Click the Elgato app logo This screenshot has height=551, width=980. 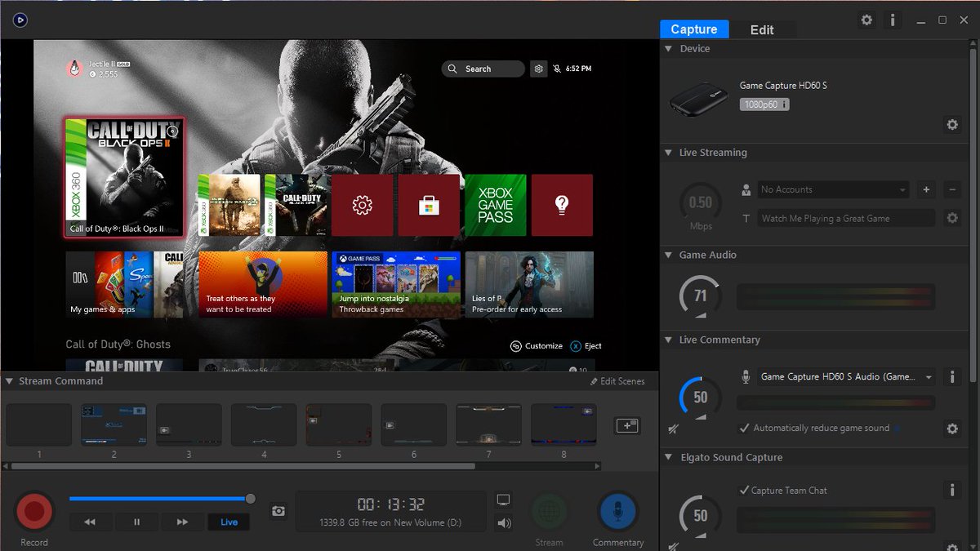(x=21, y=19)
